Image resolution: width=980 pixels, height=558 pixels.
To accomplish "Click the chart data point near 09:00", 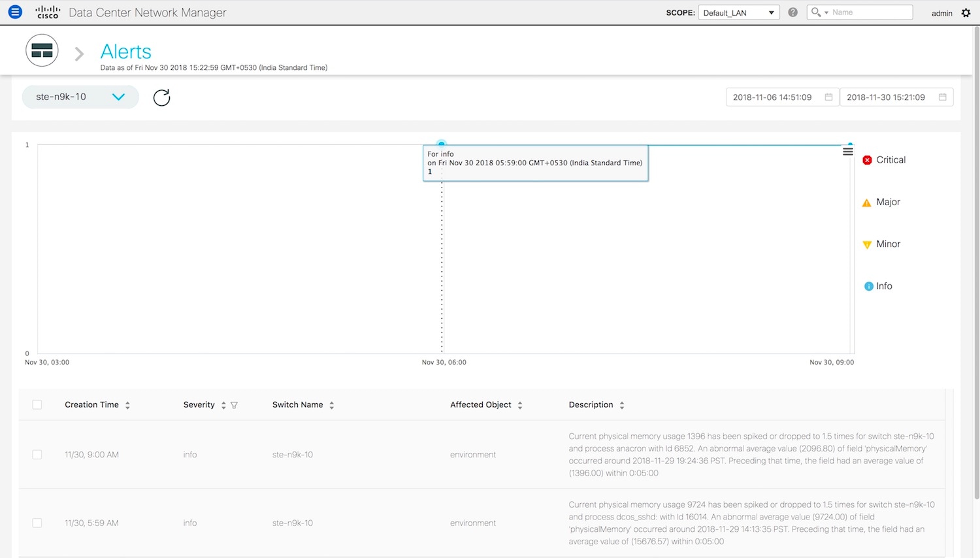I will click(850, 144).
